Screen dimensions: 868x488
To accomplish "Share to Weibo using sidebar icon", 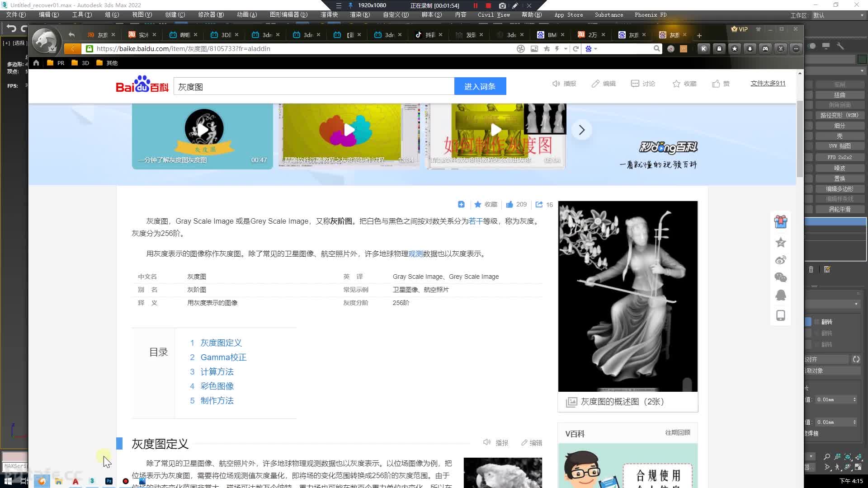I will [781, 260].
